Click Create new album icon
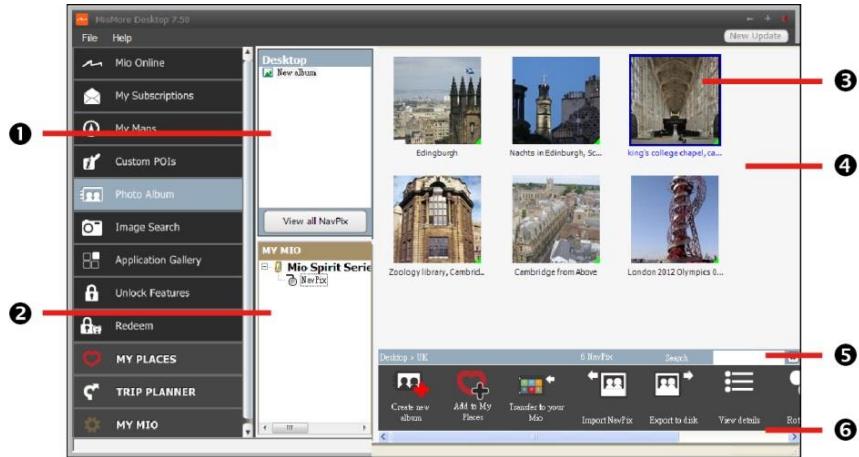The width and height of the screenshot is (859, 457). pyautogui.click(x=411, y=384)
